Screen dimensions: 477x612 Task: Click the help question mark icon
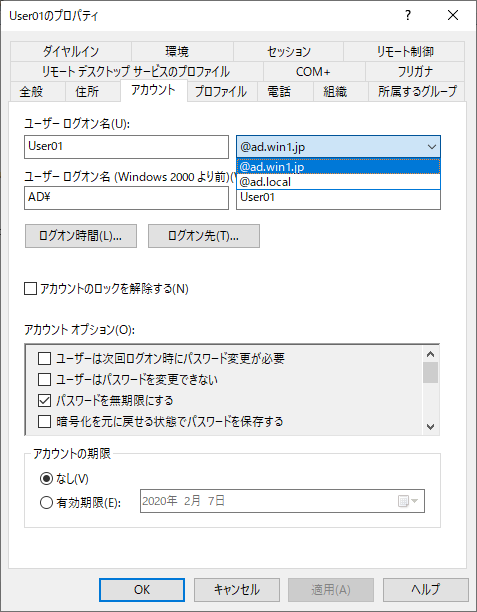point(408,15)
